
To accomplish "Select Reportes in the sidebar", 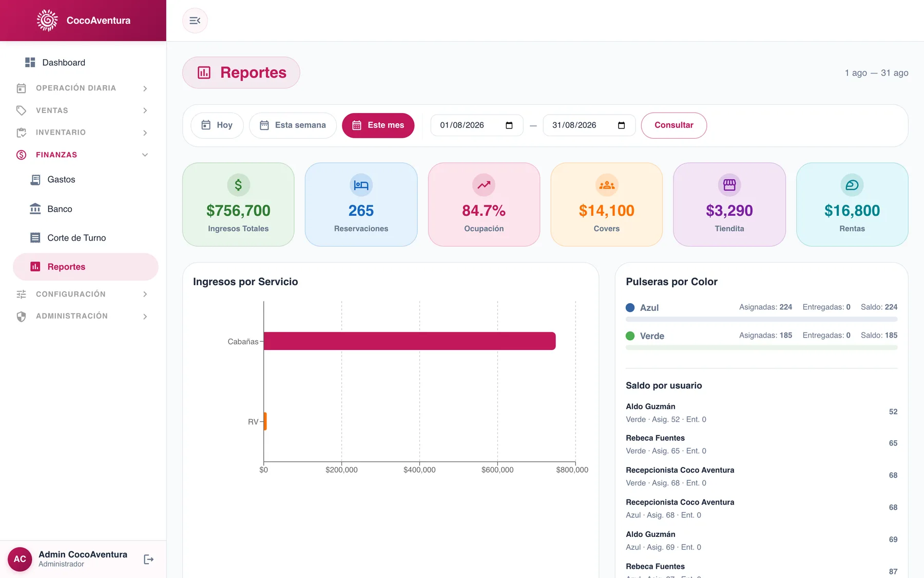I will 86,267.
